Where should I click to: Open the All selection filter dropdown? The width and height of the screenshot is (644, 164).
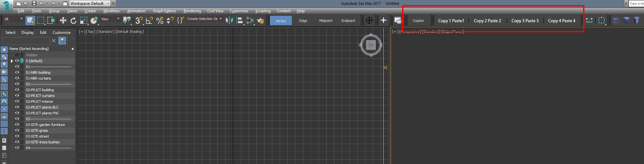tap(13, 19)
